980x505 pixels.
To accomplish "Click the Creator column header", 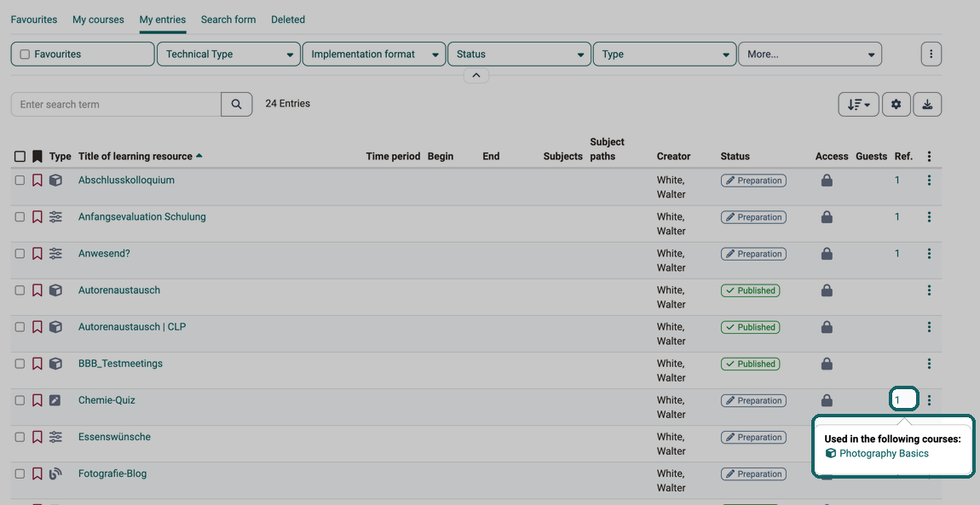I will pos(674,156).
